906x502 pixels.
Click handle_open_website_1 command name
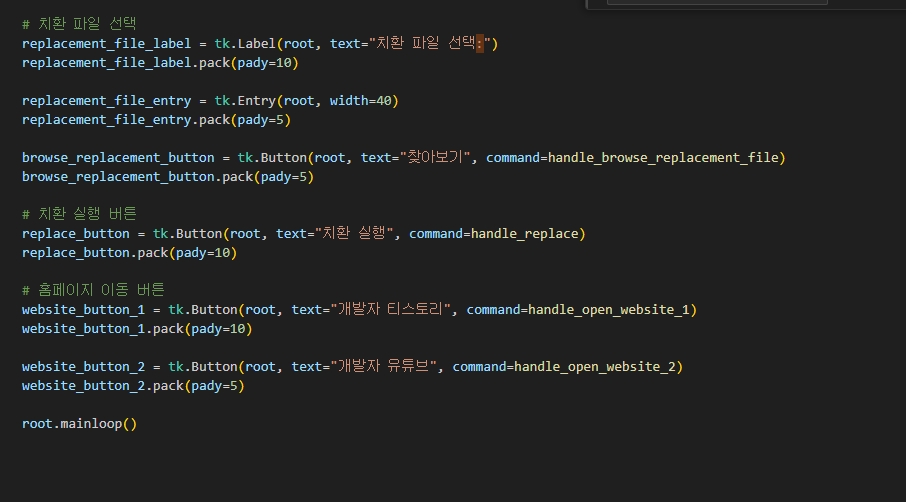(x=609, y=310)
